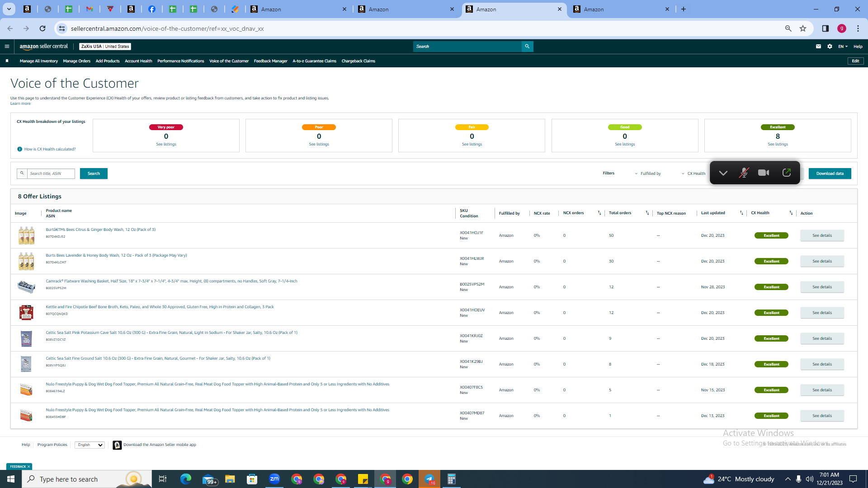Screen dimensions: 868x488
Task: Click the browser address bar URL
Action: (167, 28)
